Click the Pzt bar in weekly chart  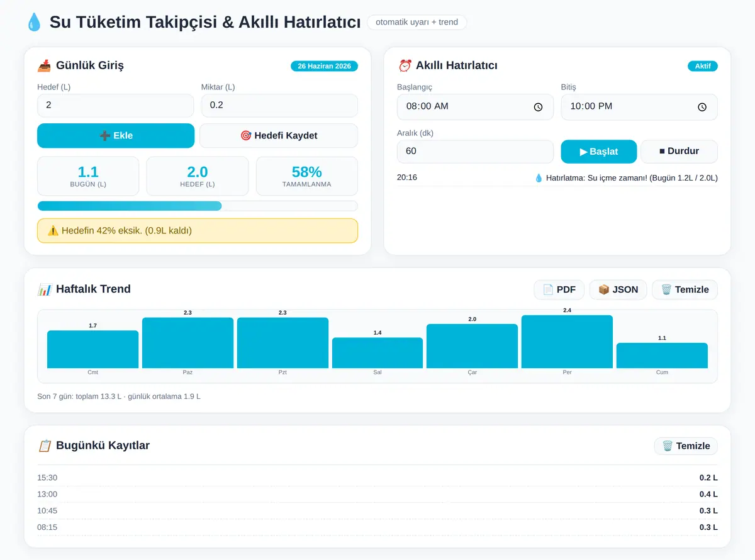[282, 343]
